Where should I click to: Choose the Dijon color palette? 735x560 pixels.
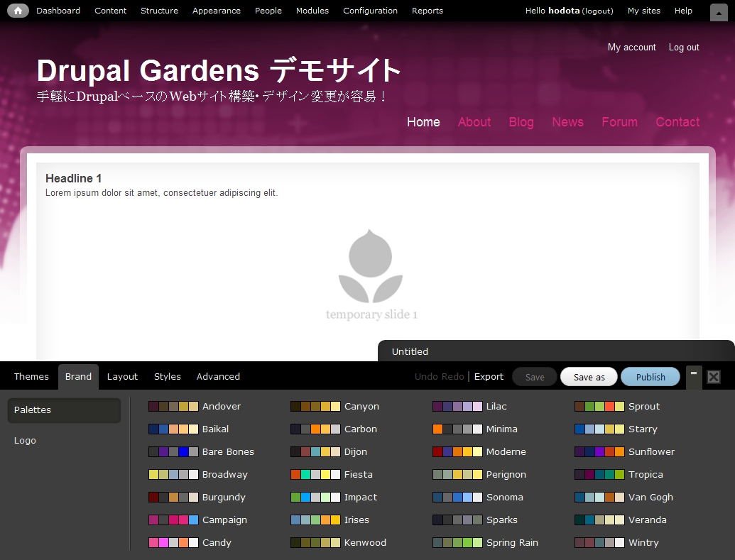[x=329, y=451]
